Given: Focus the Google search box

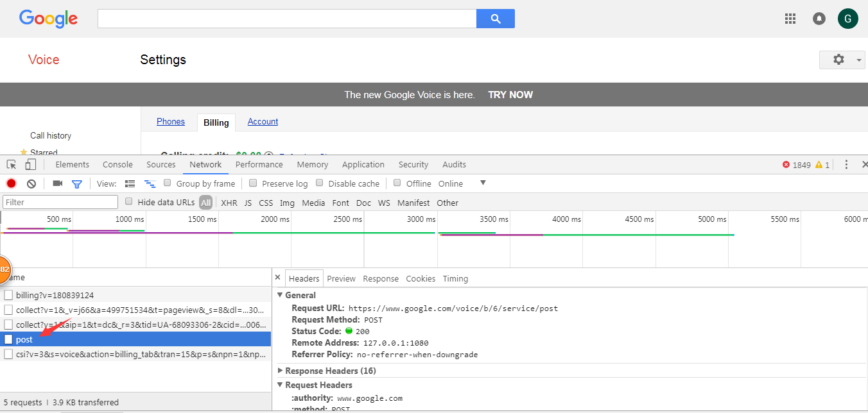Looking at the screenshot, I should pyautogui.click(x=287, y=19).
